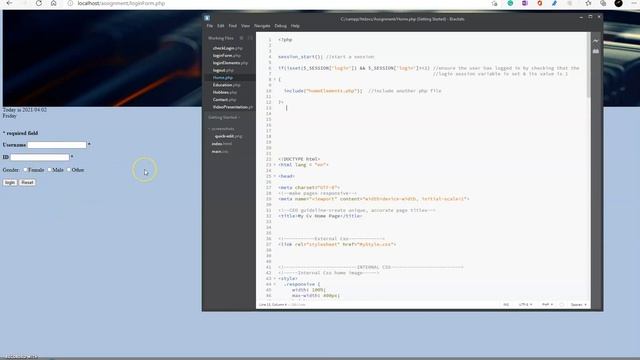Viewport: 640px width, 360px height.
Task: Open the File menu in Brackets
Action: pos(210,26)
